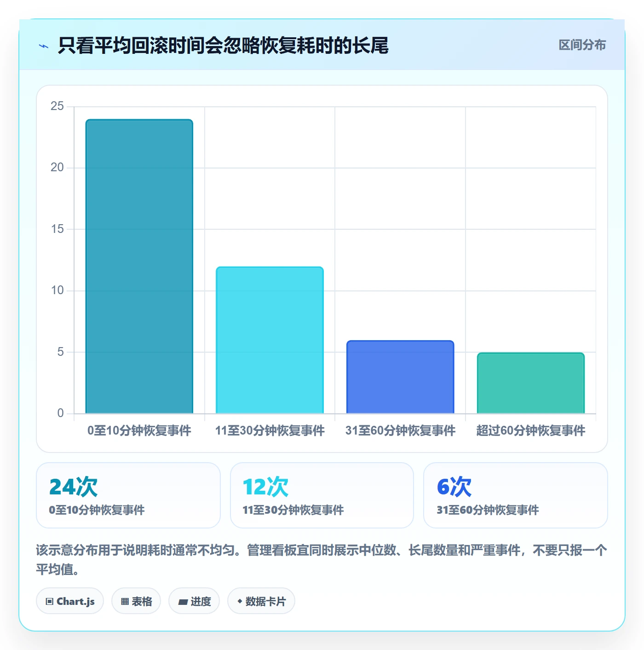Click the 0至10分钟恢复事件 bar in the chart

(139, 267)
